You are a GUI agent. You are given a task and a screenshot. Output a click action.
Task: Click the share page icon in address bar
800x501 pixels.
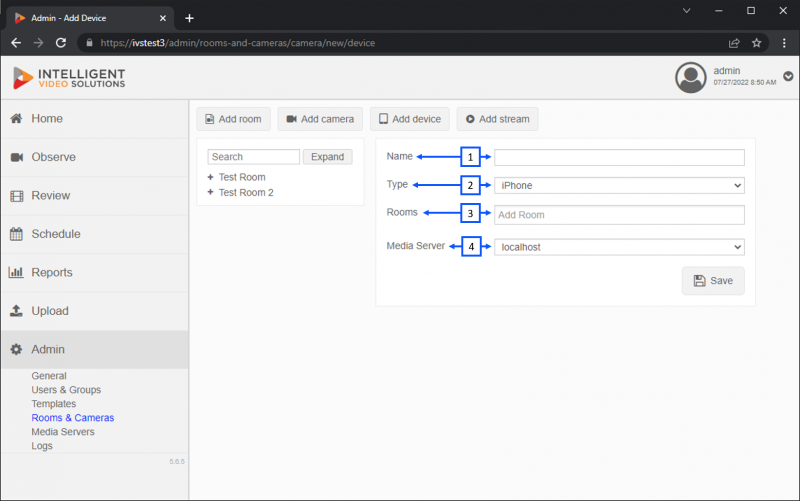[734, 43]
